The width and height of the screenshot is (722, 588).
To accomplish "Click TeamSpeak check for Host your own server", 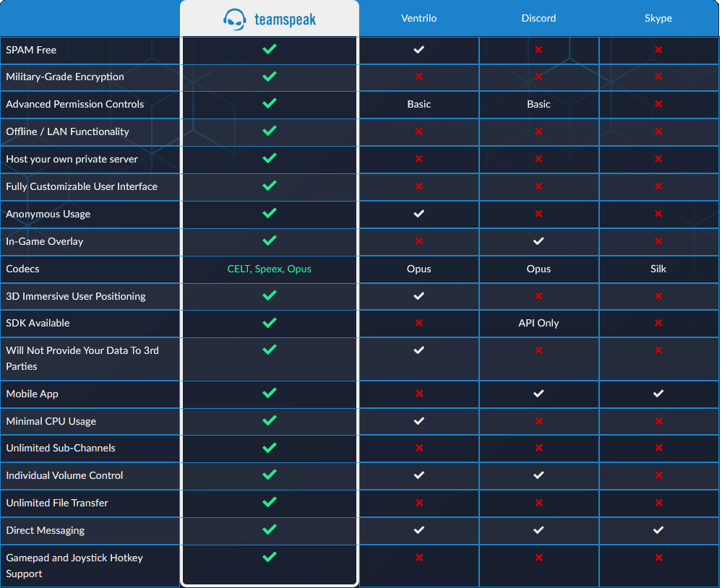I will tap(270, 158).
